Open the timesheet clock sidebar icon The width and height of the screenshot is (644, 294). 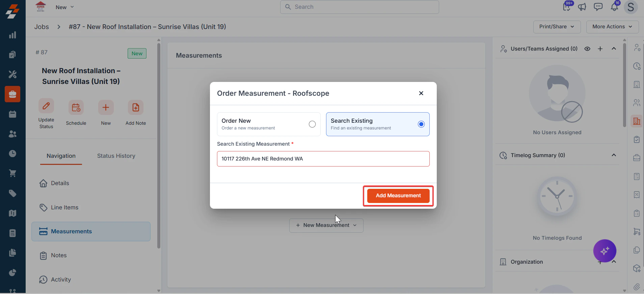pos(12,154)
